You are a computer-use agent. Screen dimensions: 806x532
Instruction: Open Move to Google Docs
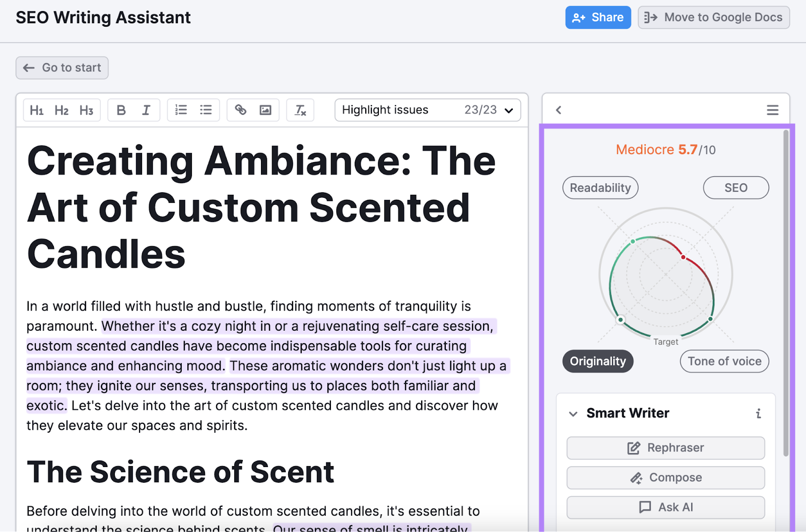pos(713,17)
